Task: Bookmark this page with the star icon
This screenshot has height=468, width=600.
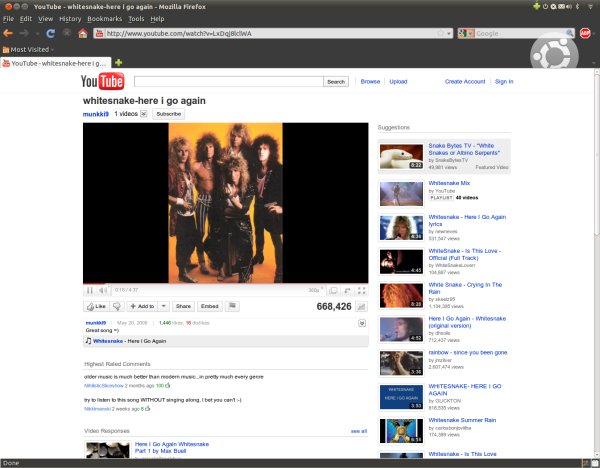Action: click(440, 34)
